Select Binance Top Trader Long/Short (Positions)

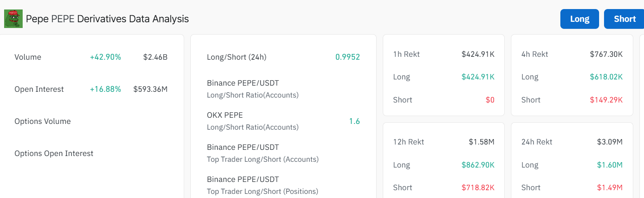[x=283, y=185]
